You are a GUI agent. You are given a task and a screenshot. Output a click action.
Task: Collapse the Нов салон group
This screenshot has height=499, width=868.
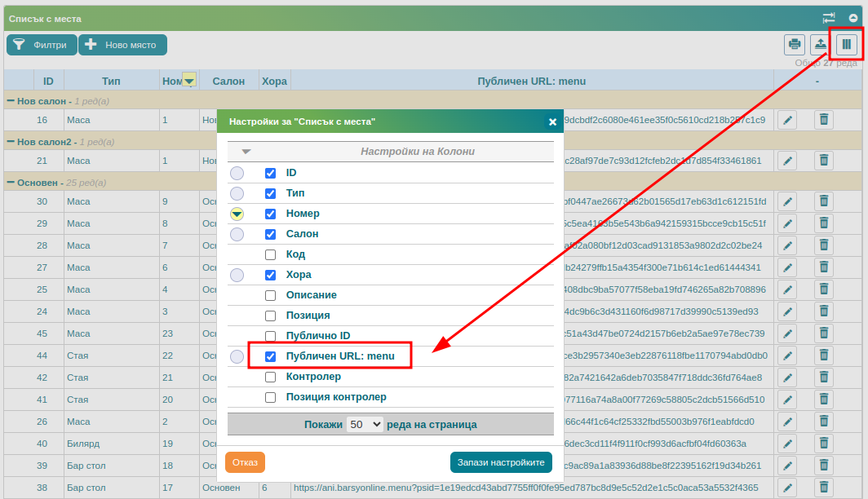[x=11, y=100]
